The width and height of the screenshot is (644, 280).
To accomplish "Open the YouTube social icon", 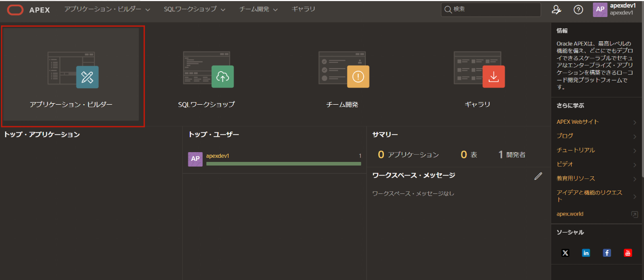I will tap(628, 253).
